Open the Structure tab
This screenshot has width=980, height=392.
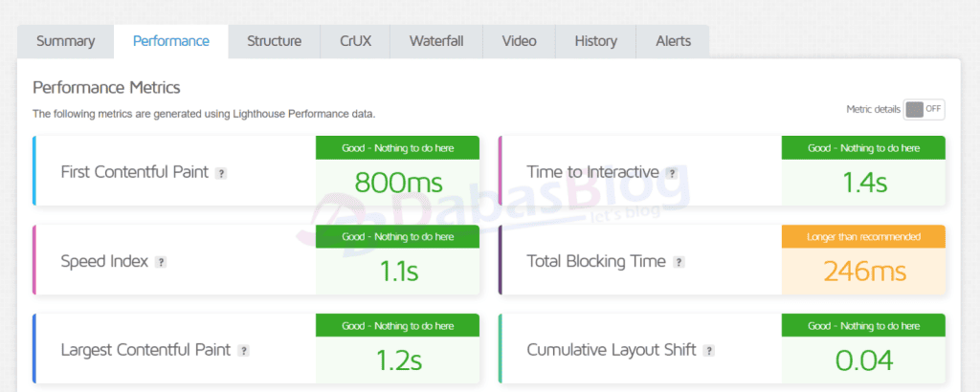[x=275, y=42]
